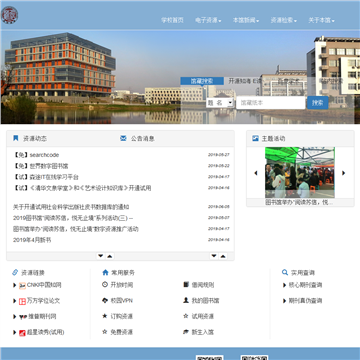Show next resource news with left down arrow
The height and width of the screenshot is (360, 360).
101,256
